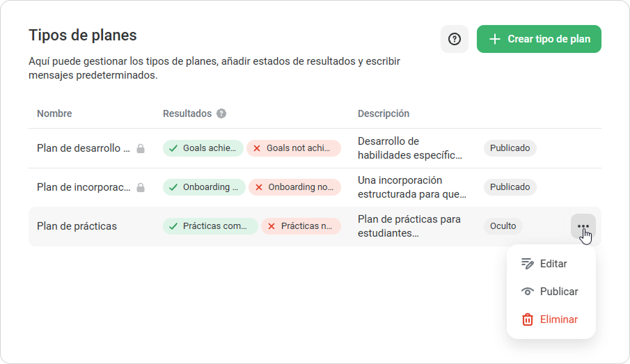Click the Resultados info tooltip icon
Viewport: 630px width, 364px height.
(221, 113)
